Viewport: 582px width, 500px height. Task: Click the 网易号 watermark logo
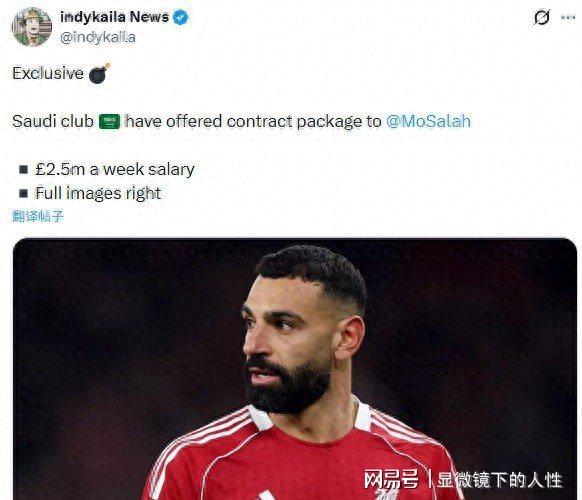click(x=391, y=479)
